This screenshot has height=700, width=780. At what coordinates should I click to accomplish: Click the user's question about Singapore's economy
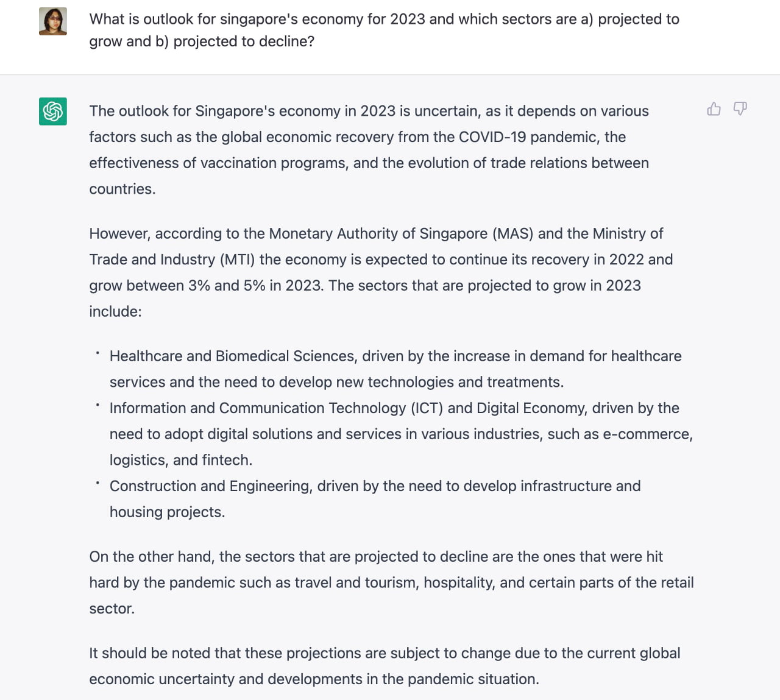pyautogui.click(x=384, y=30)
